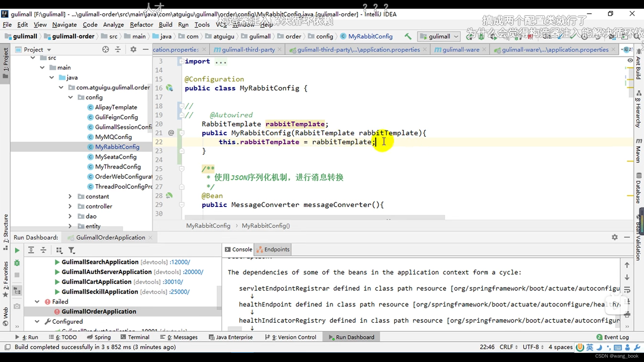Viewport: 644px width, 362px height.
Task: Select GuliFeignConfig in project tree
Action: 116,117
